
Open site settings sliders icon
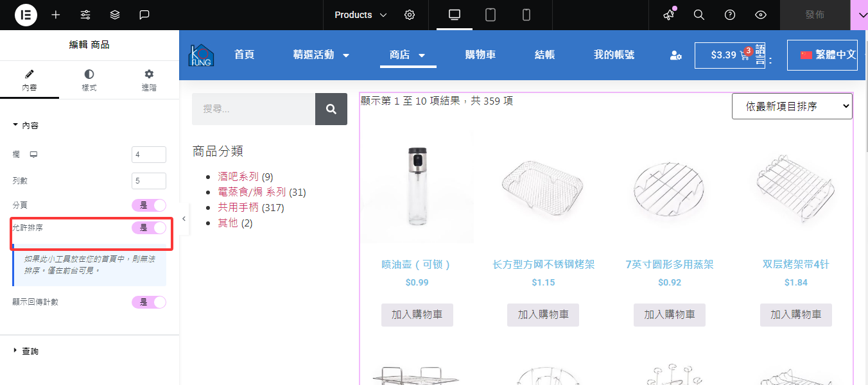(x=85, y=15)
